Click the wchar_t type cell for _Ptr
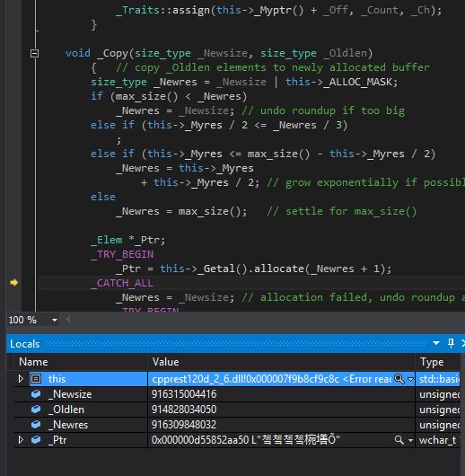465x476 pixels. coord(439,440)
